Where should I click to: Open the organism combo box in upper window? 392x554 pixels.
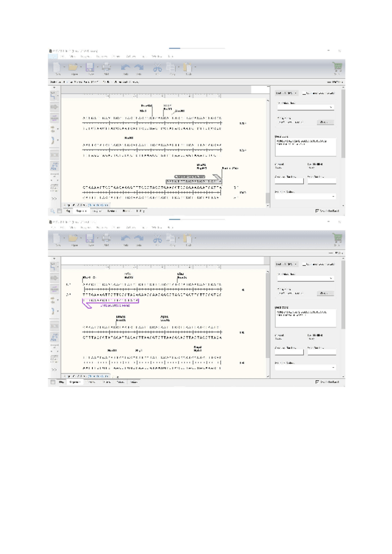(305, 107)
